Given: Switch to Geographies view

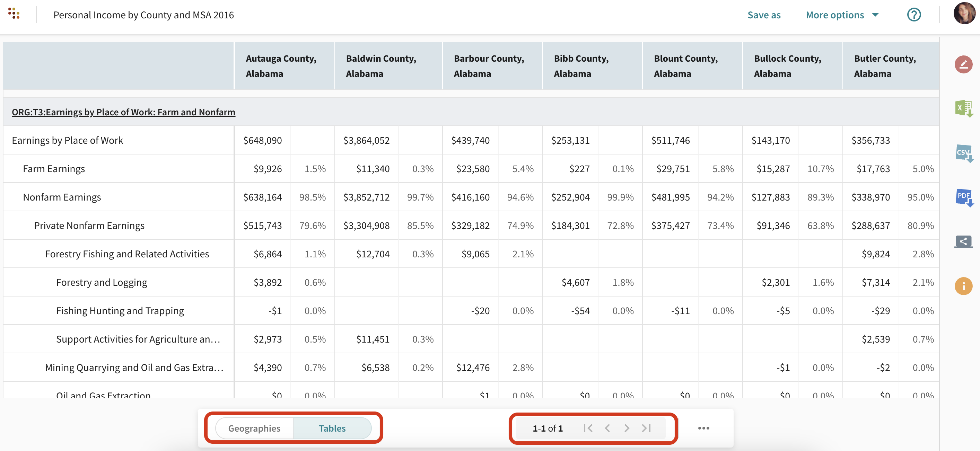Looking at the screenshot, I should pos(254,428).
